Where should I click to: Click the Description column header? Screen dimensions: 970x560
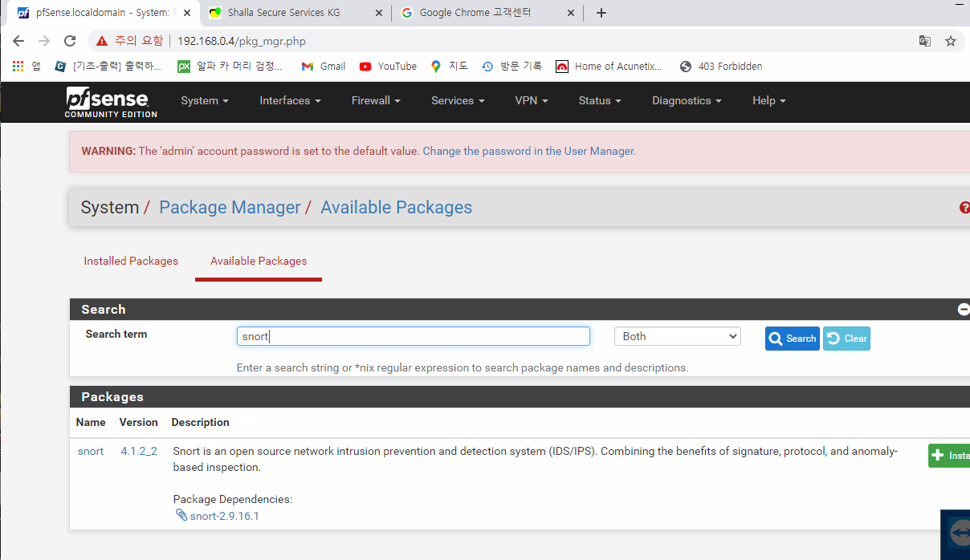[x=201, y=422]
